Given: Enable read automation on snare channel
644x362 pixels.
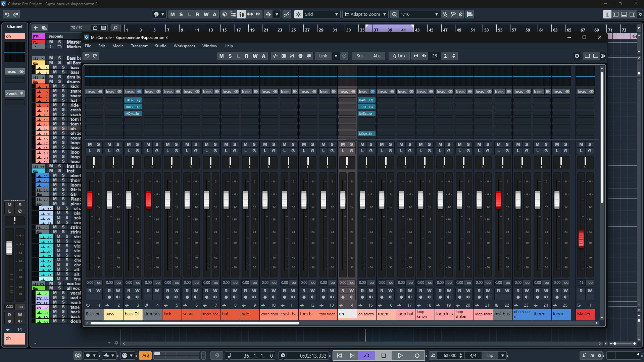Looking at the screenshot, I should coord(187,291).
